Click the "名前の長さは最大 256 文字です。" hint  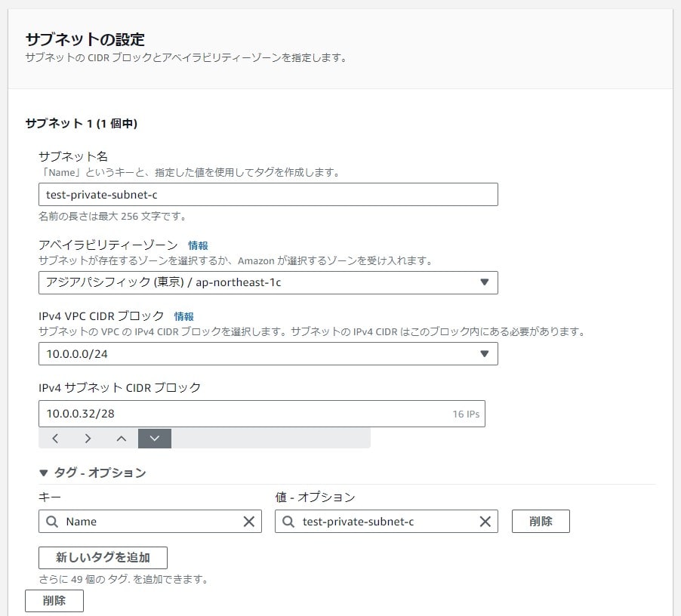tap(113, 216)
